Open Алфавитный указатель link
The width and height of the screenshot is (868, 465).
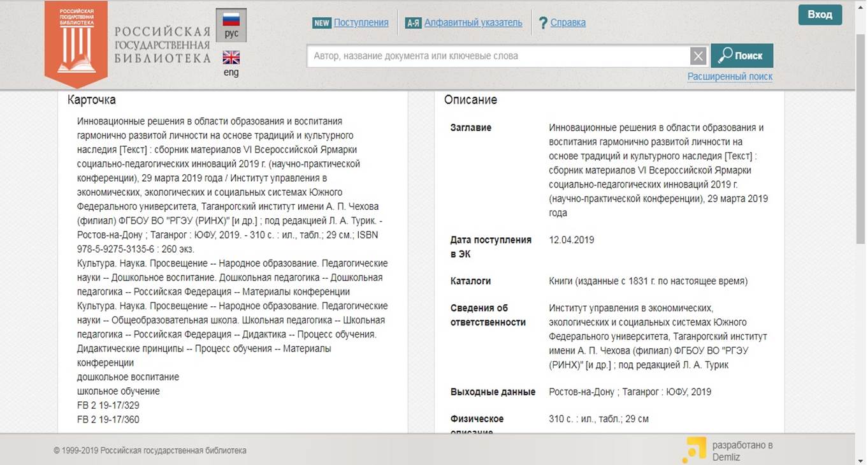(473, 23)
